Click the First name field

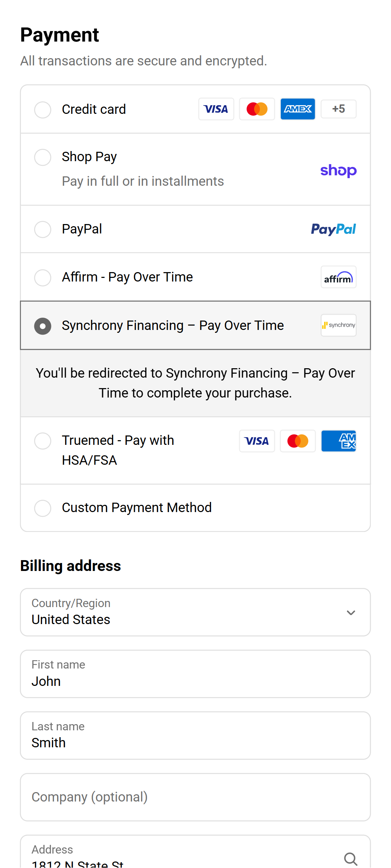point(195,674)
